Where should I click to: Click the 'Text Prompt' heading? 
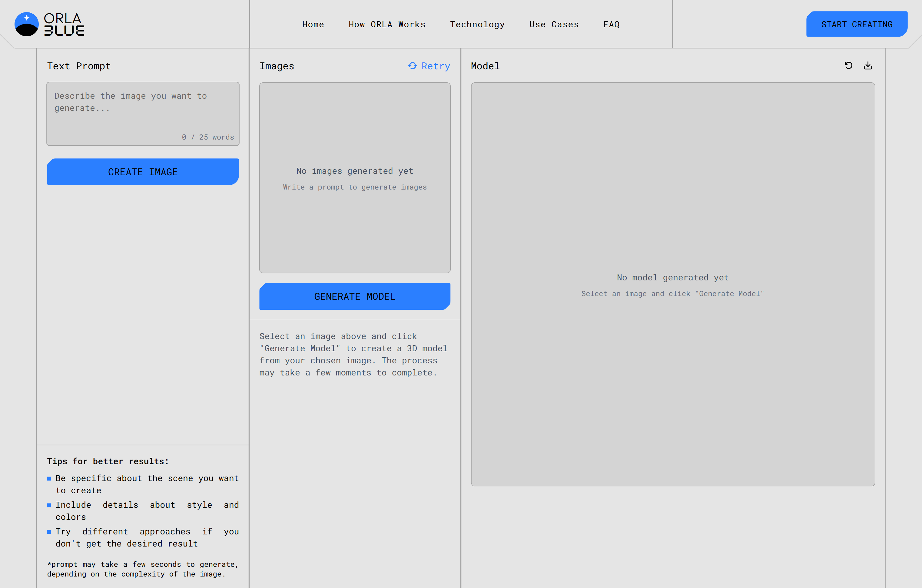[79, 66]
